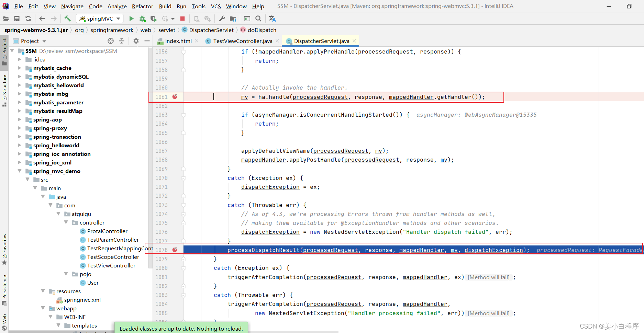Viewport: 644px width, 333px height.
Task: Open Project panel gear options
Action: point(136,41)
